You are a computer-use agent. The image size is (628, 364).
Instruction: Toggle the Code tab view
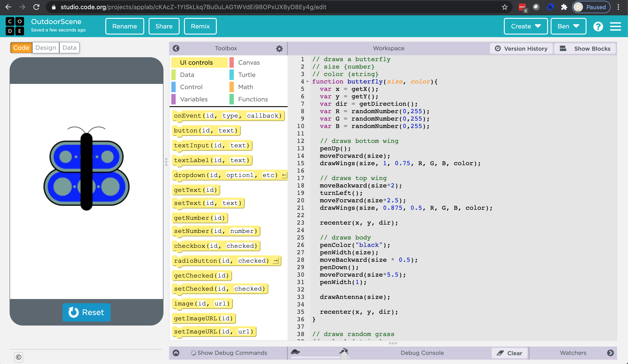tap(20, 48)
